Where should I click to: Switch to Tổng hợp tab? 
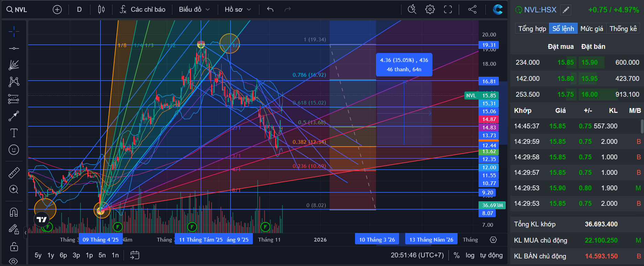[x=532, y=29]
